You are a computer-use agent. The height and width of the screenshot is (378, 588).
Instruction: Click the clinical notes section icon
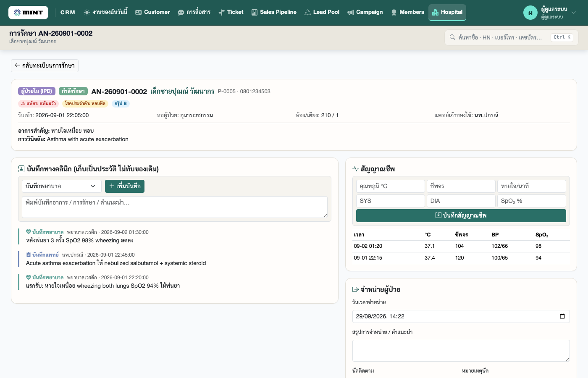tap(21, 169)
